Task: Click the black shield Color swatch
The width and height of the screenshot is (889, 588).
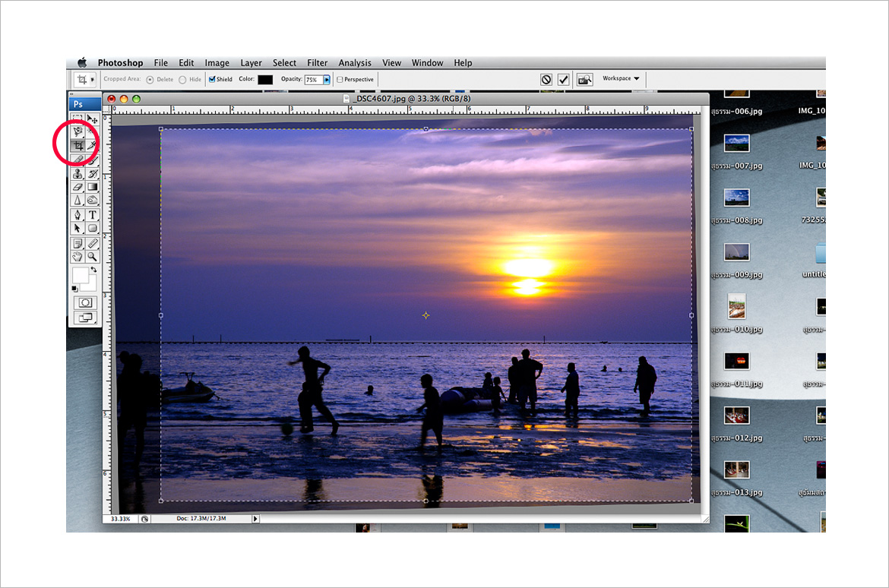Action: (x=265, y=79)
